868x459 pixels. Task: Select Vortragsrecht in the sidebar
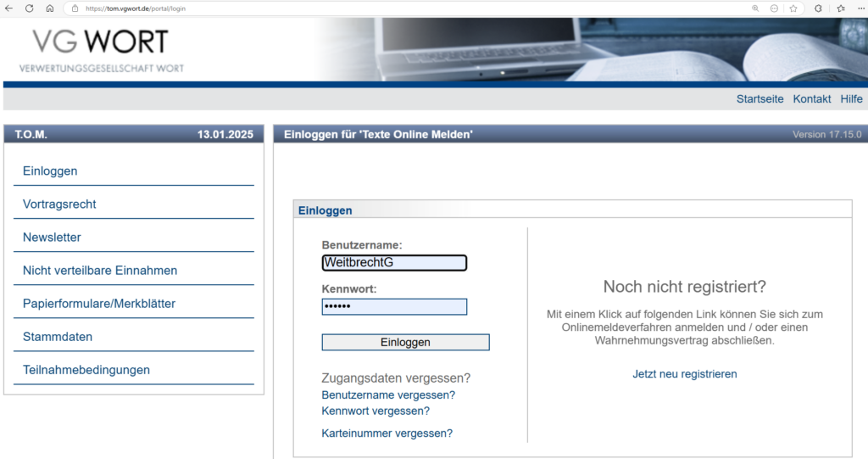point(59,204)
